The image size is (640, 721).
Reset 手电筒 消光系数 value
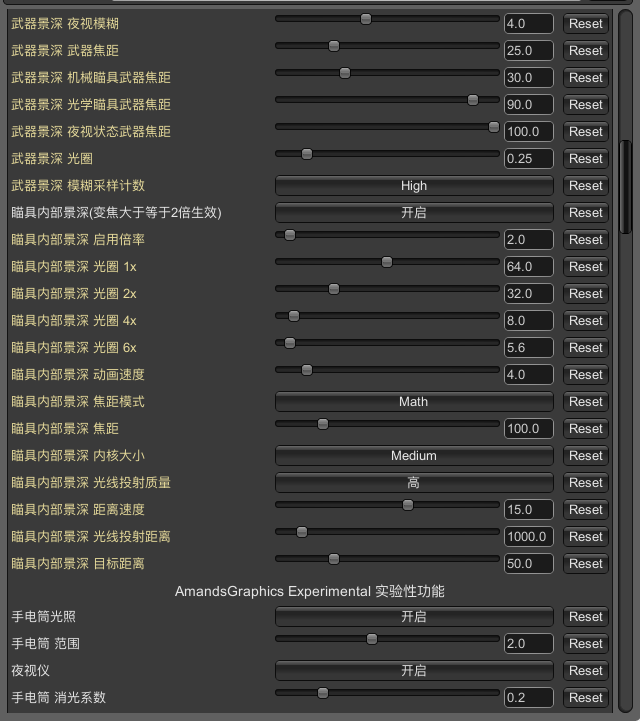coord(586,698)
